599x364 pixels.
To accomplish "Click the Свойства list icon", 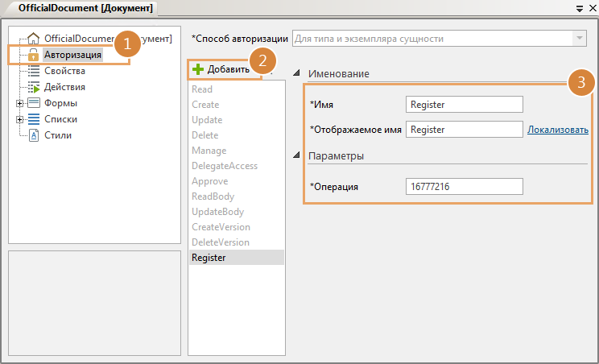I will pyautogui.click(x=34, y=71).
